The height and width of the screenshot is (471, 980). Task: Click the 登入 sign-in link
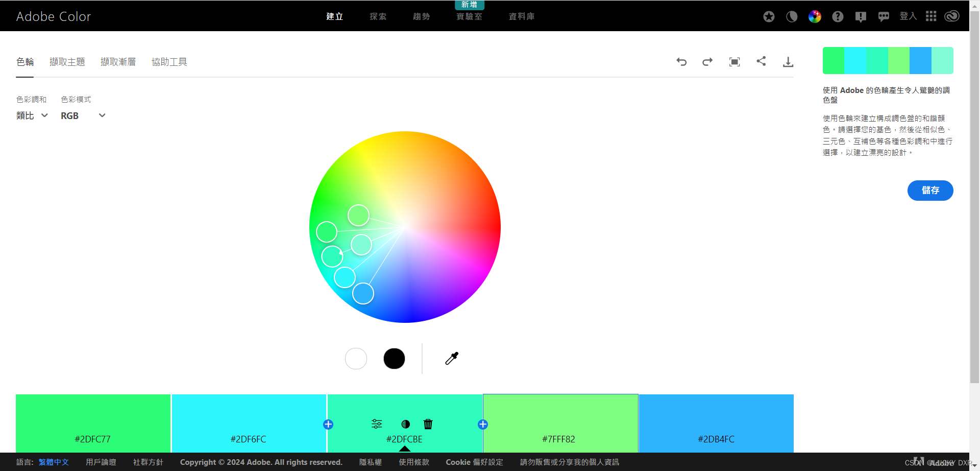[908, 16]
